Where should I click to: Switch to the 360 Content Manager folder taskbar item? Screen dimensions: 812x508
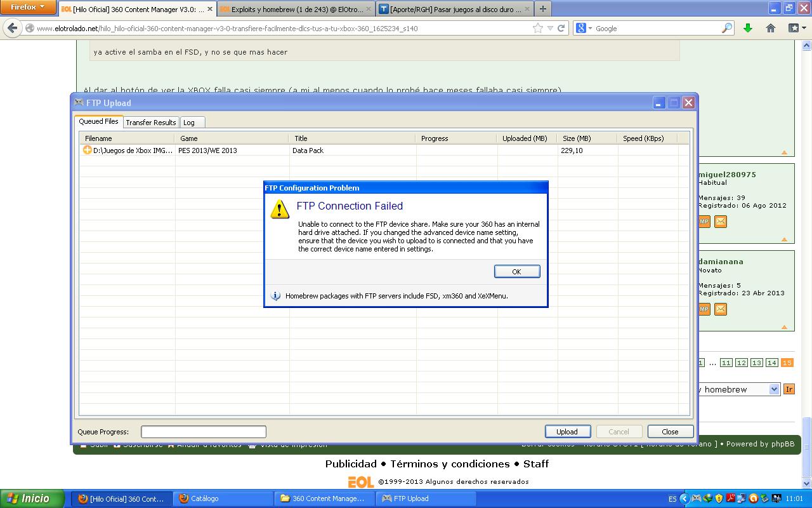tap(324, 498)
